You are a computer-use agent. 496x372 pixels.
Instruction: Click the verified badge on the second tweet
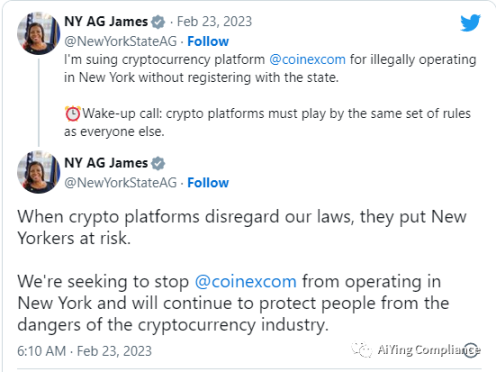[158, 163]
